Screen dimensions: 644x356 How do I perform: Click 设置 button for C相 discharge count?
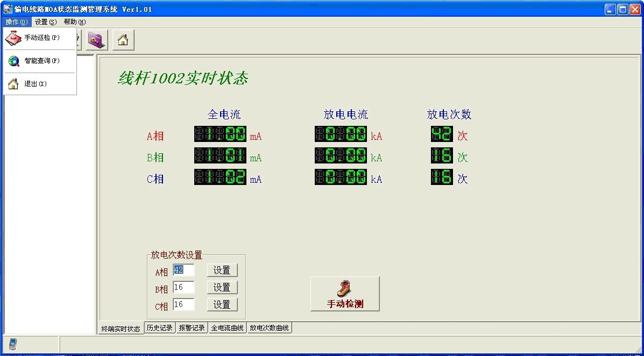click(222, 305)
